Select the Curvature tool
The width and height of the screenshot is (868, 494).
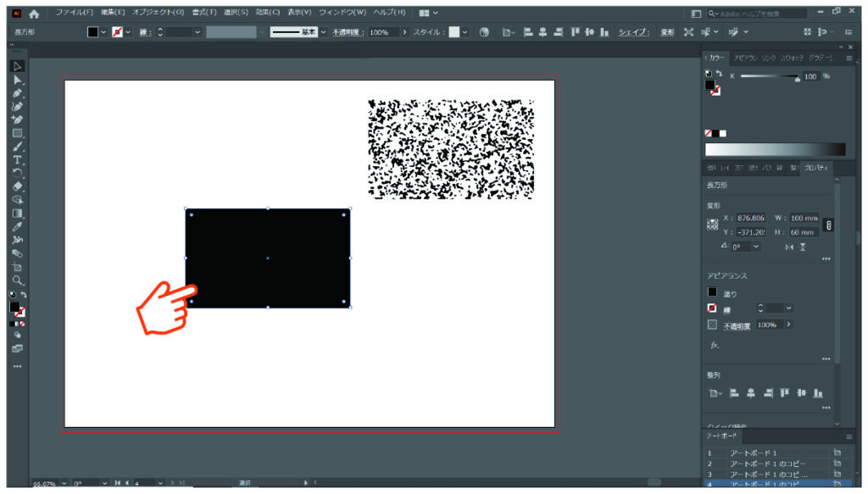click(17, 107)
